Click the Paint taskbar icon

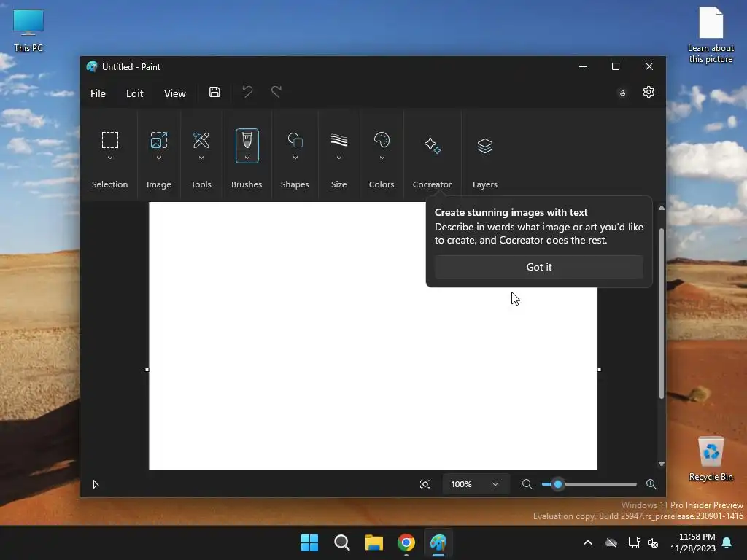click(x=438, y=542)
